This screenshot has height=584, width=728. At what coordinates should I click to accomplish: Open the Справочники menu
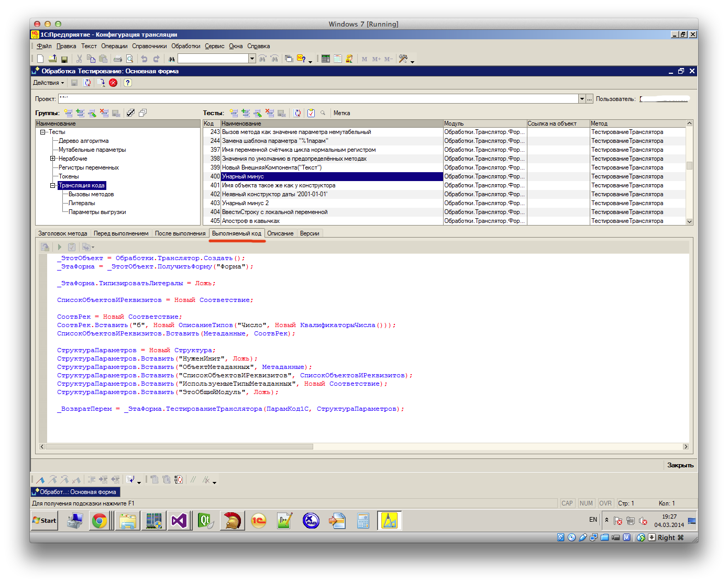(x=149, y=46)
